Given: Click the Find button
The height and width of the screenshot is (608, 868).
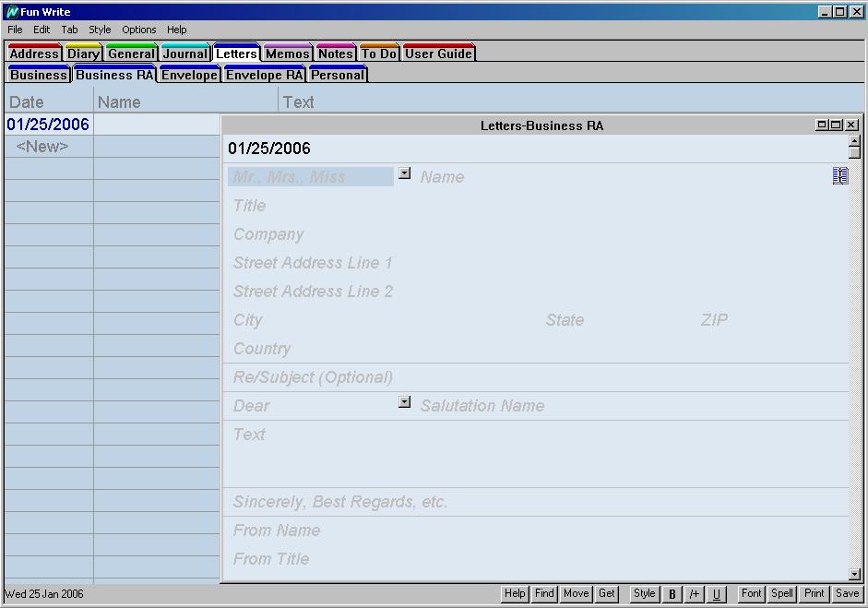Looking at the screenshot, I should tap(545, 593).
